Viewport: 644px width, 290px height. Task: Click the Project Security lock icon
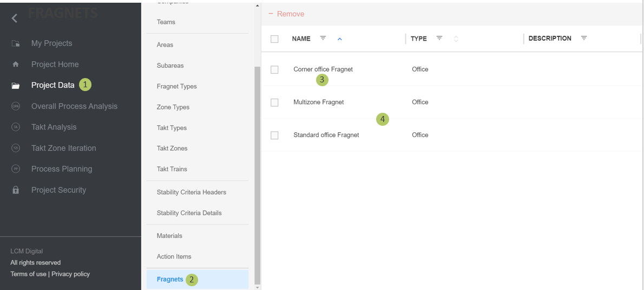16,190
